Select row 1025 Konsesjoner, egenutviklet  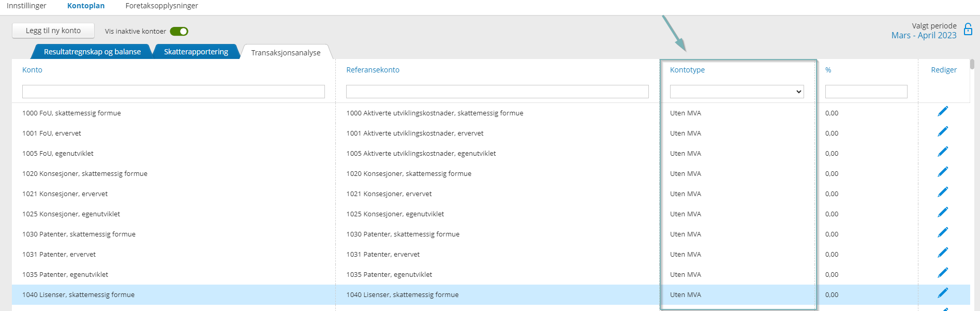tap(491, 214)
